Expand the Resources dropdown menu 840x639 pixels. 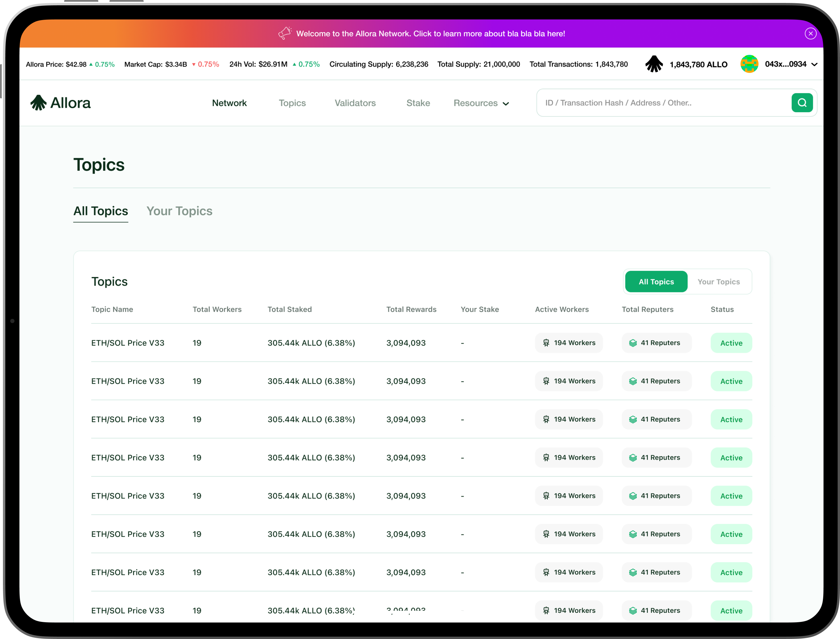tap(476, 103)
